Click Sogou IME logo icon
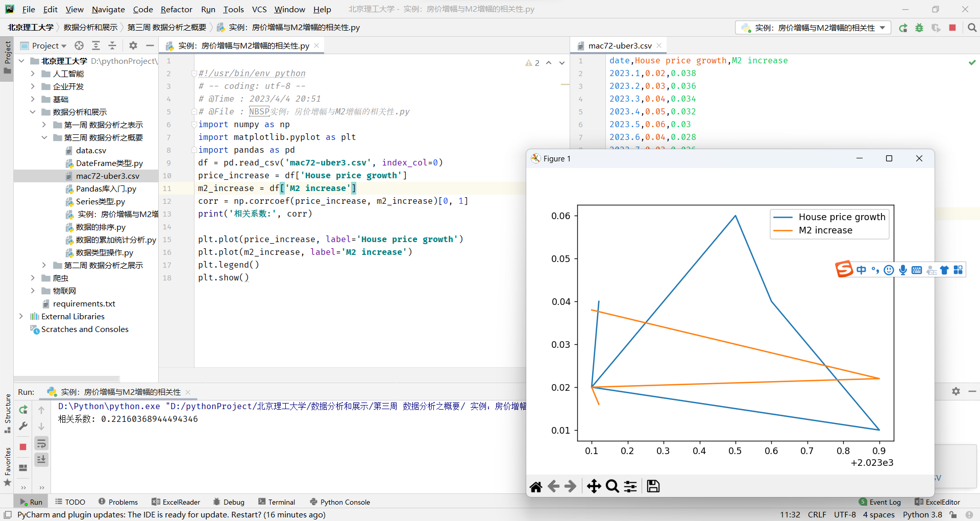This screenshot has width=980, height=521. (844, 269)
